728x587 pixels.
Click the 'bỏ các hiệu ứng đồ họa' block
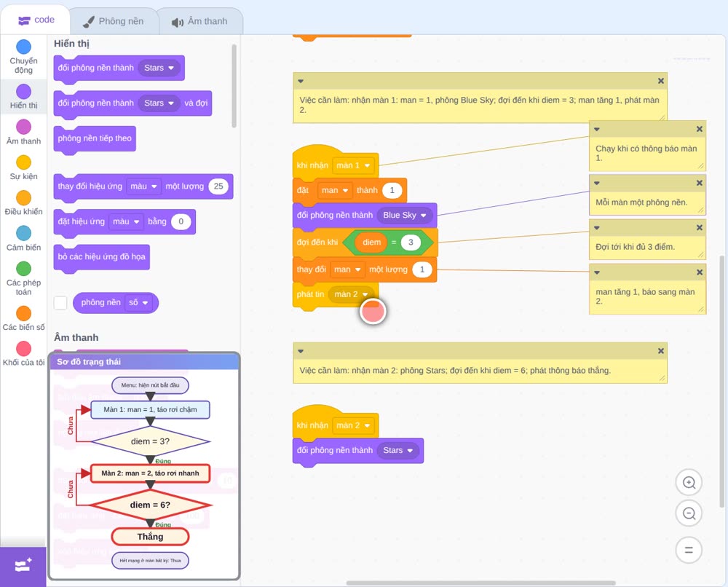(102, 257)
